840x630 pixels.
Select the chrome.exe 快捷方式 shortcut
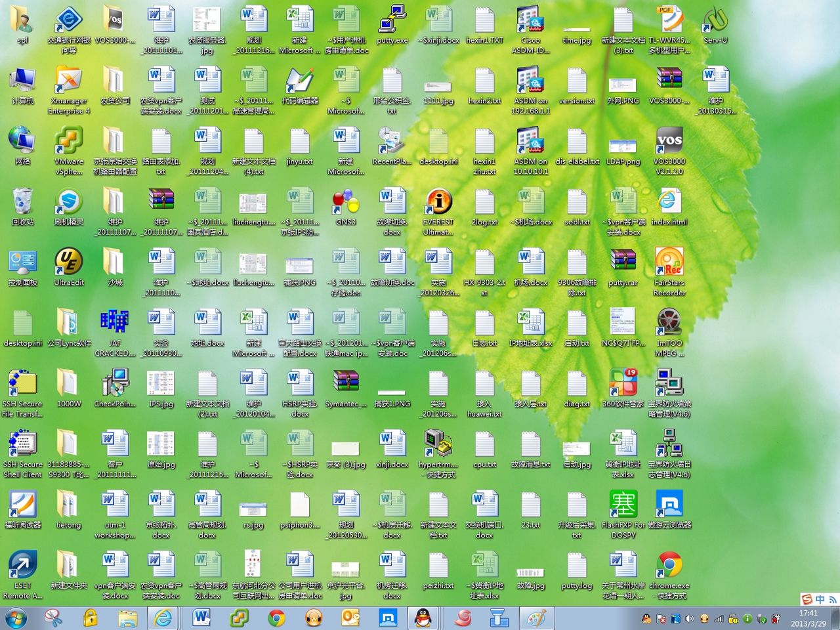coord(669,576)
